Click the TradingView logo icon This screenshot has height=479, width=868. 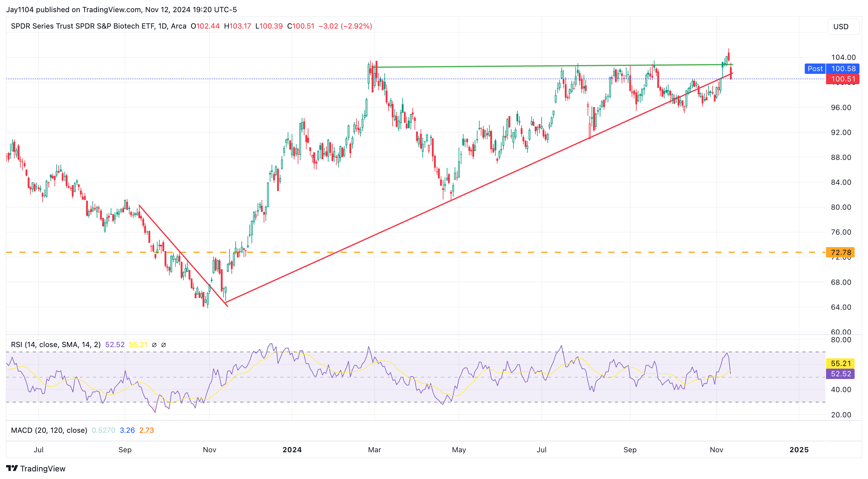[x=12, y=468]
